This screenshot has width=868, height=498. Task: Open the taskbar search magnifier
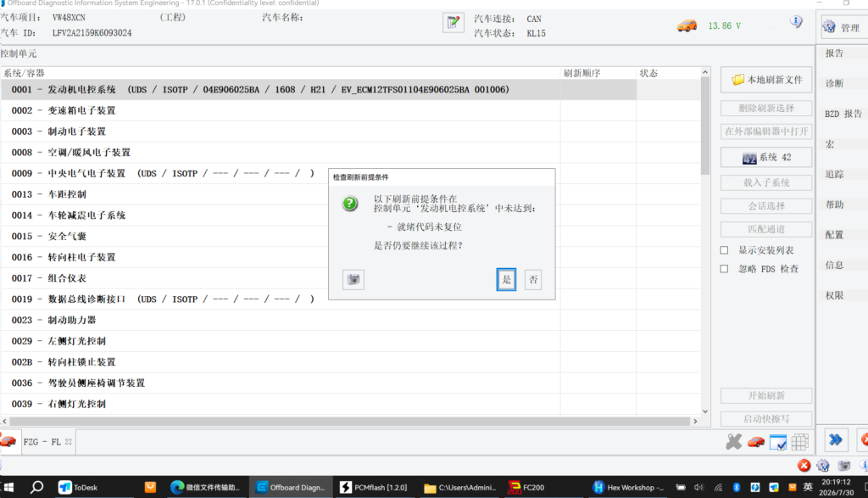click(x=36, y=487)
